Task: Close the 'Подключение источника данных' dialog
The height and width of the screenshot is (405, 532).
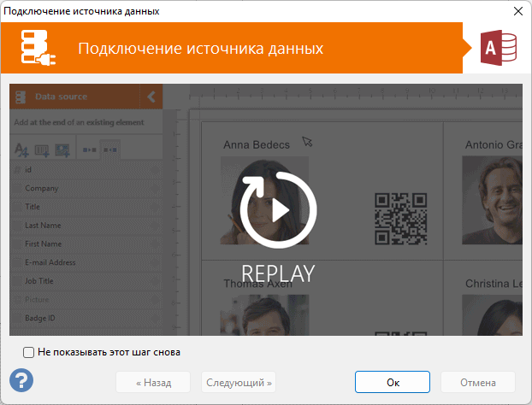Action: coord(517,11)
